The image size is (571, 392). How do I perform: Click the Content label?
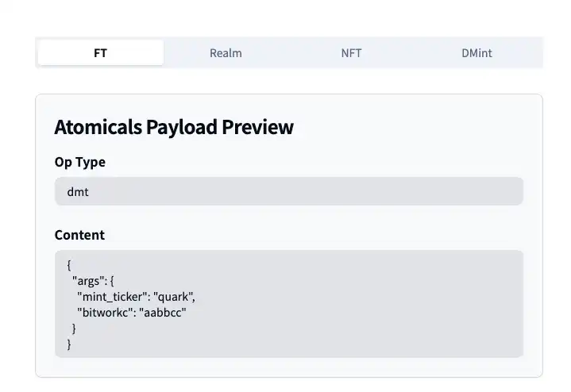(x=79, y=235)
